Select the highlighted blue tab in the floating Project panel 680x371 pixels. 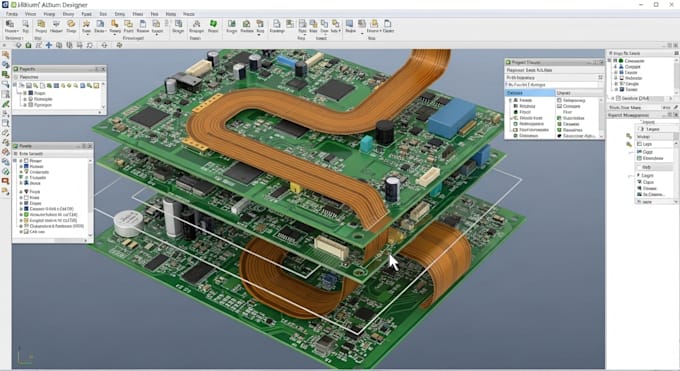coord(530,93)
